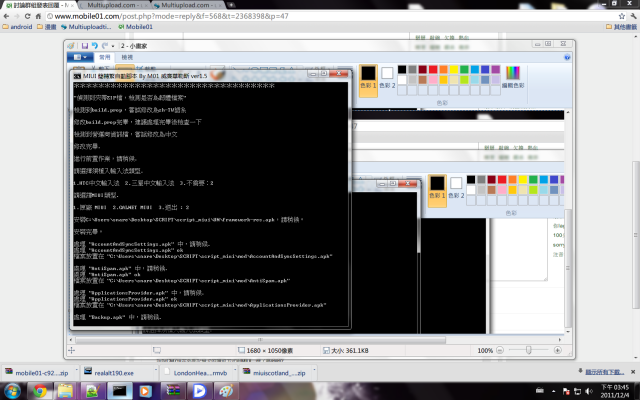
Task: Click the 顯示所有下載 (Show all downloads) link
Action: point(604,372)
